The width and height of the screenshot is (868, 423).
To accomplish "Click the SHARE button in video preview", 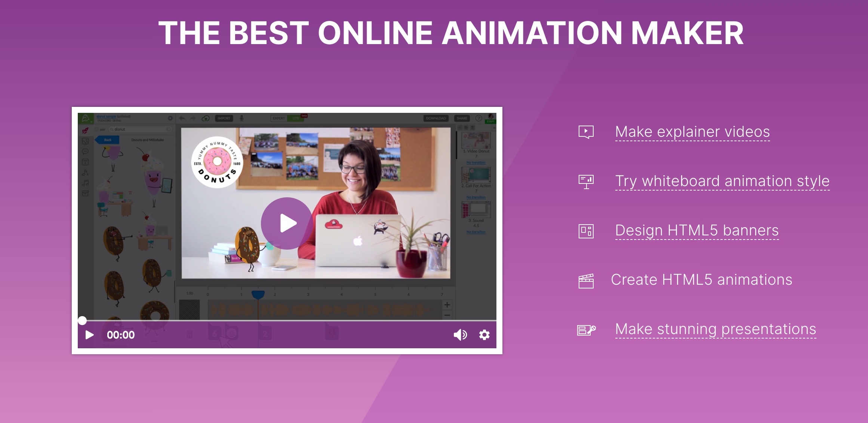I will click(462, 118).
